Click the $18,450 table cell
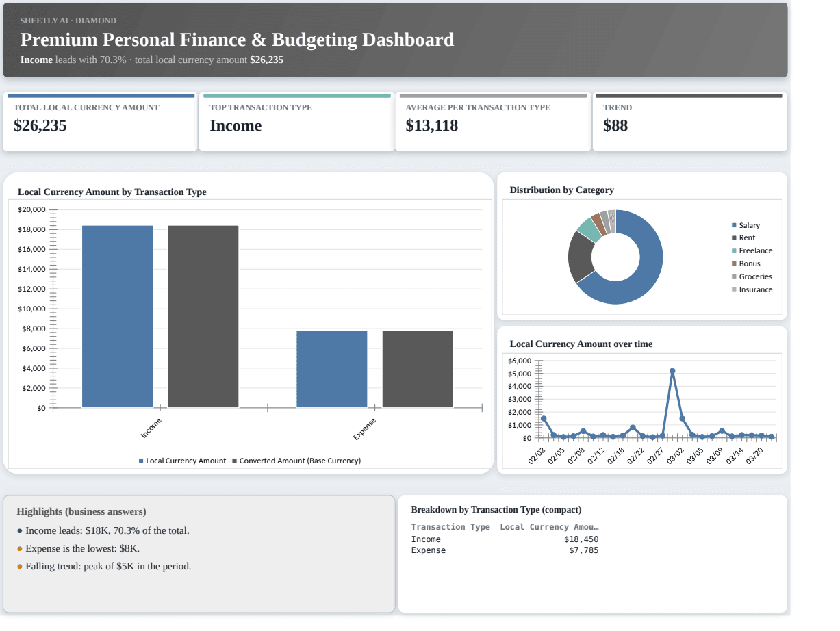The image size is (840, 631). (581, 539)
